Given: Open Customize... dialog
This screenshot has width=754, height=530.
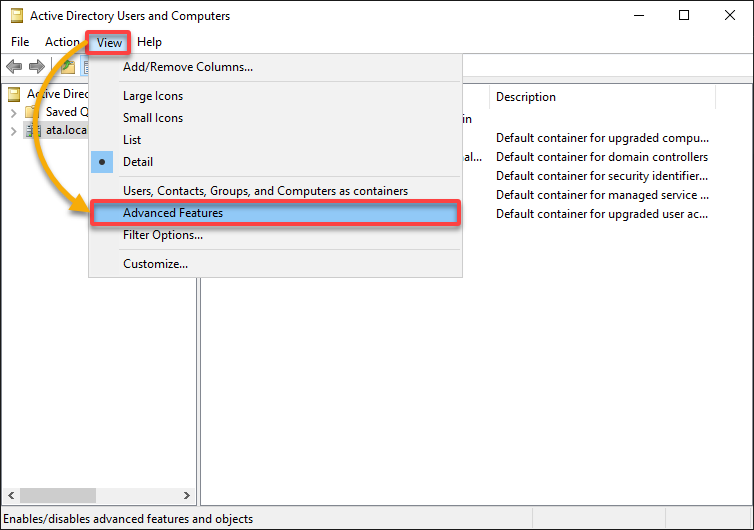Looking at the screenshot, I should coord(276,264).
